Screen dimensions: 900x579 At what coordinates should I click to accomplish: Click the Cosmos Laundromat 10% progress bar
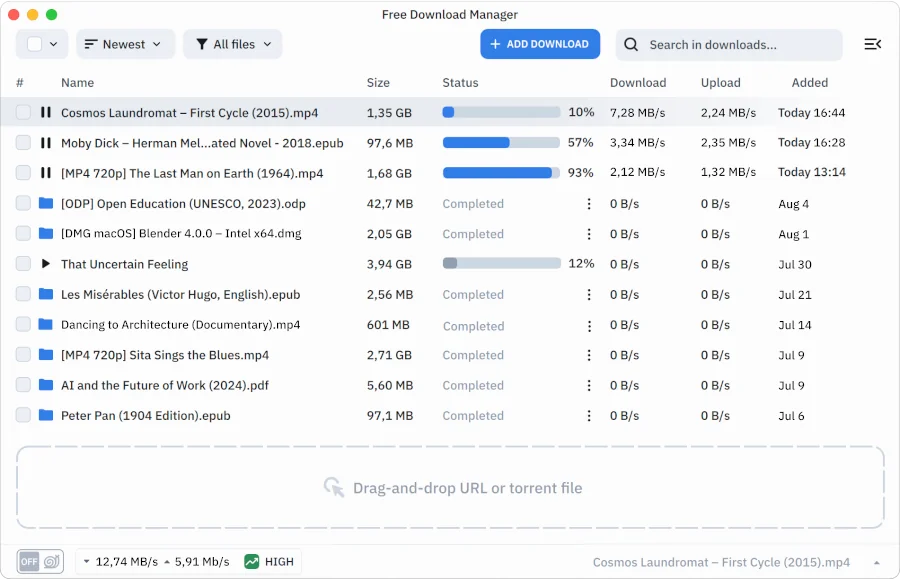pyautogui.click(x=501, y=113)
